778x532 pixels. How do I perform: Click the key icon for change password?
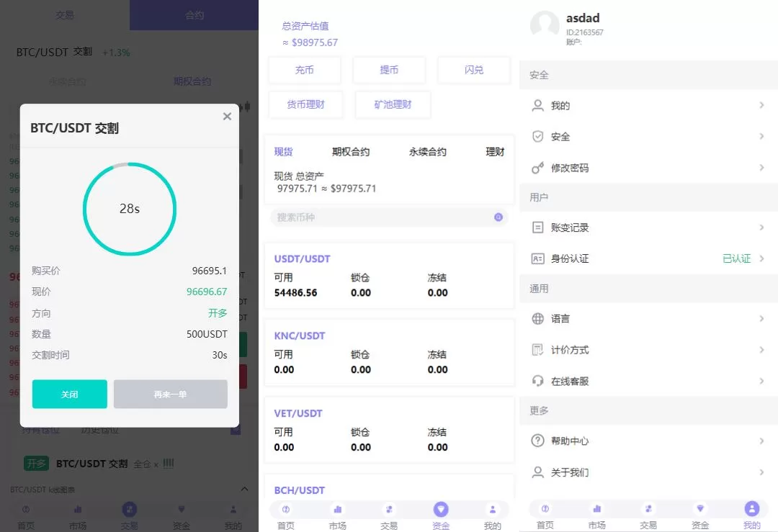pos(537,168)
